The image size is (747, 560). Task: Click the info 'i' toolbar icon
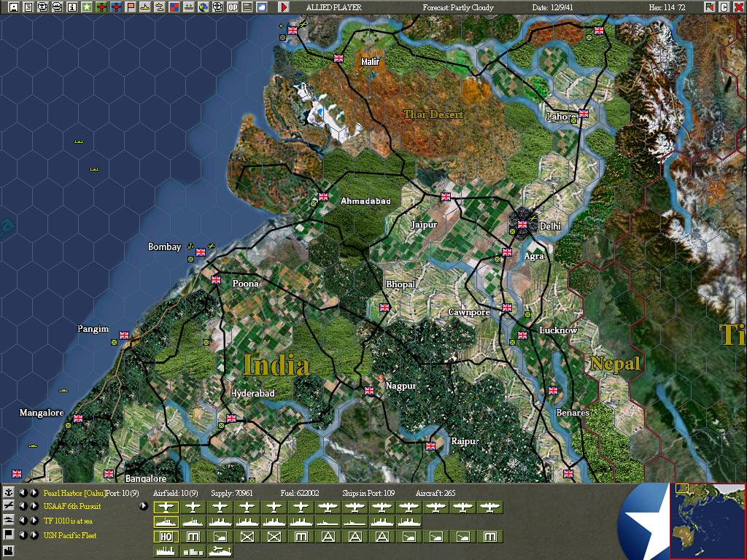[72, 7]
